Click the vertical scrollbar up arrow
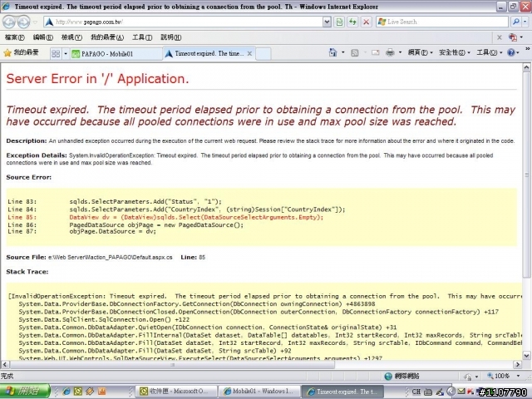Viewport: 532px width, 399px height. (x=526, y=66)
